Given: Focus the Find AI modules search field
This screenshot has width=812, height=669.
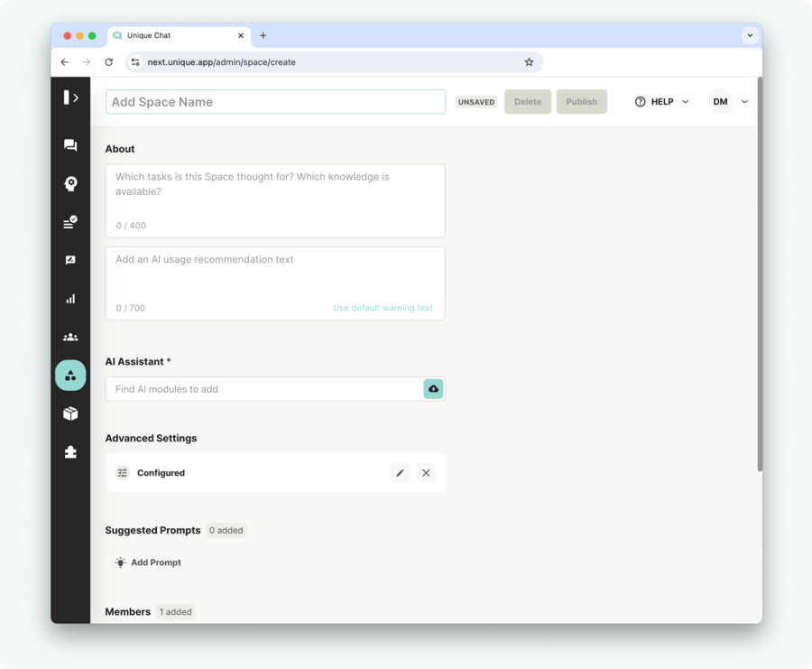Looking at the screenshot, I should tap(264, 389).
